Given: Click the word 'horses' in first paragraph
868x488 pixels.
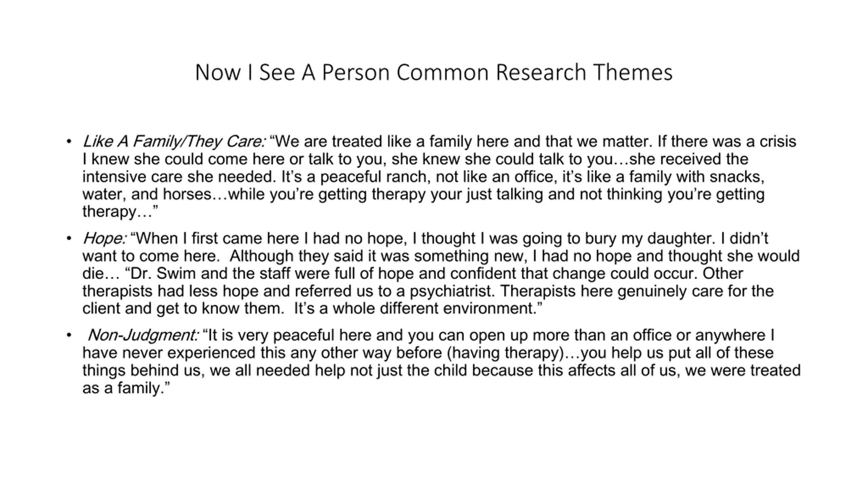Looking at the screenshot, I should (x=187, y=194).
